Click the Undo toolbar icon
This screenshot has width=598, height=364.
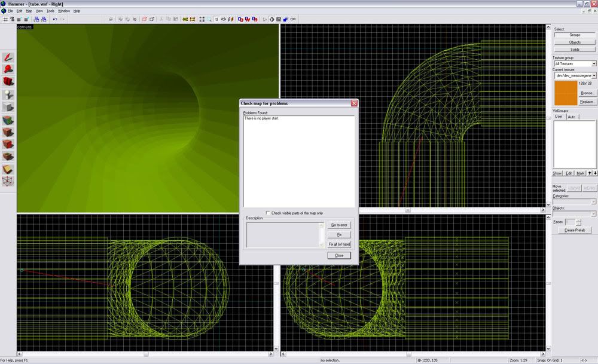point(54,19)
